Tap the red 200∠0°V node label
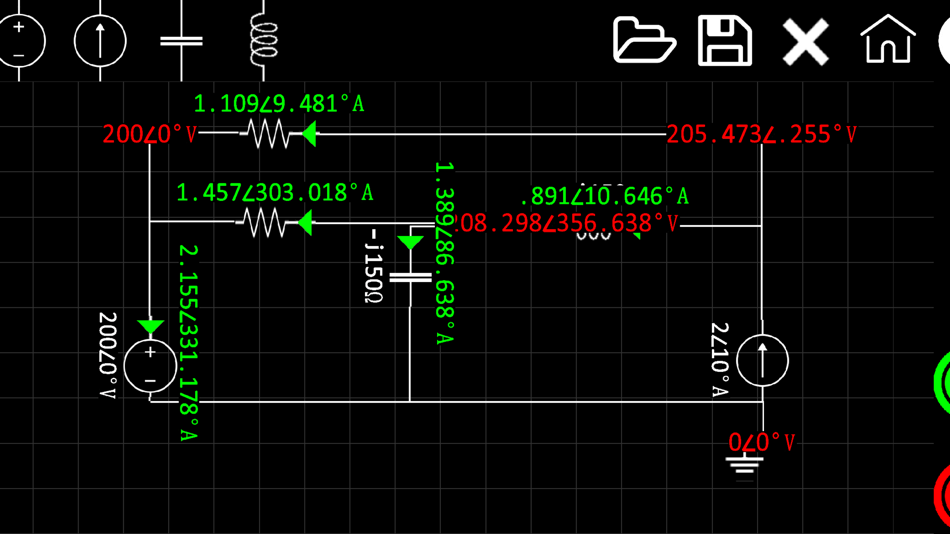This screenshot has height=534, width=950. click(150, 134)
